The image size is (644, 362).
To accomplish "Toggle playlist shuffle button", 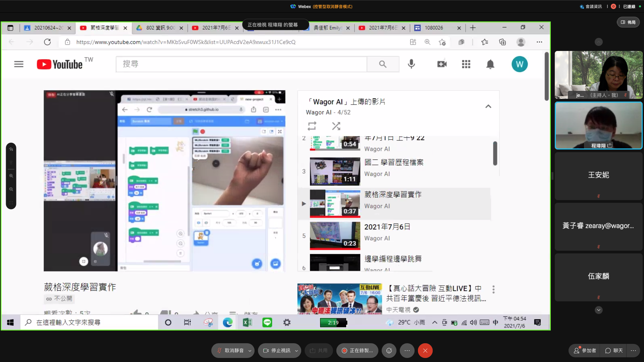I will (x=336, y=126).
